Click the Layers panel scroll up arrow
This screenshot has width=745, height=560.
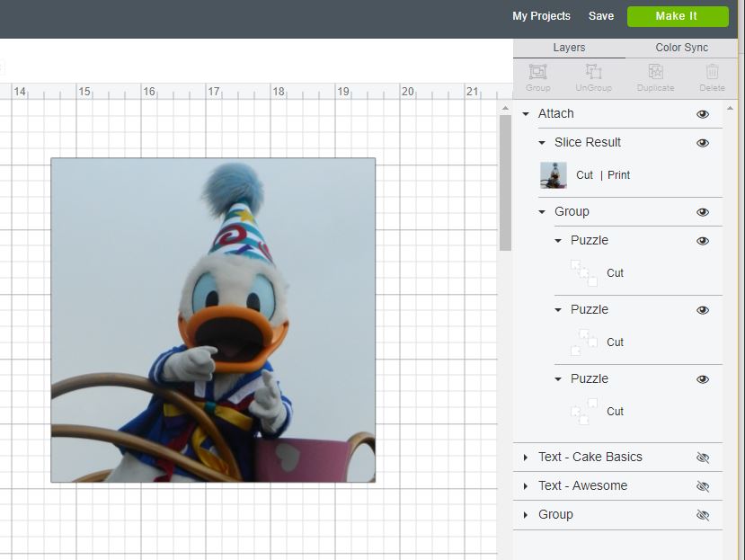pos(730,109)
